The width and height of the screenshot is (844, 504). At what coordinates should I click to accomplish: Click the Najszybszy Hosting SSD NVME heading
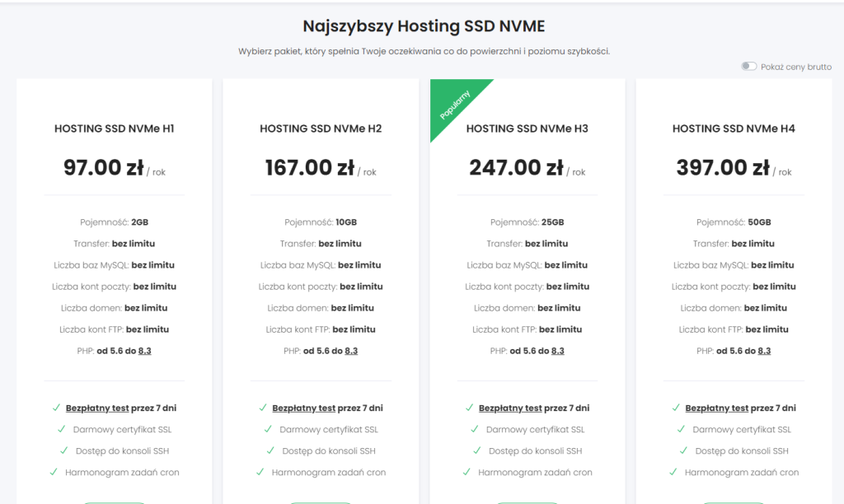coord(424,26)
